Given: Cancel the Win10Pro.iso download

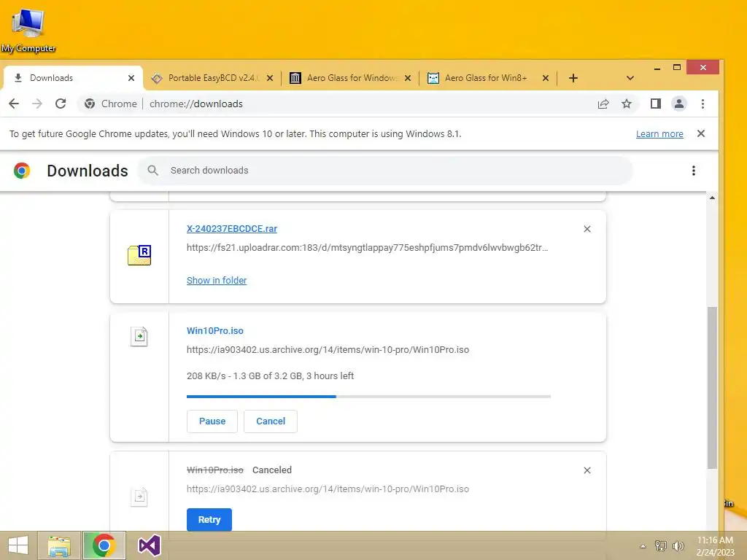Looking at the screenshot, I should pyautogui.click(x=271, y=421).
